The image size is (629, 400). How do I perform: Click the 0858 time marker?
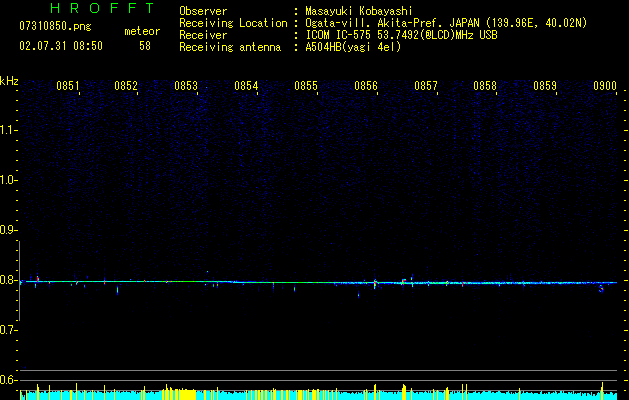pyautogui.click(x=485, y=86)
